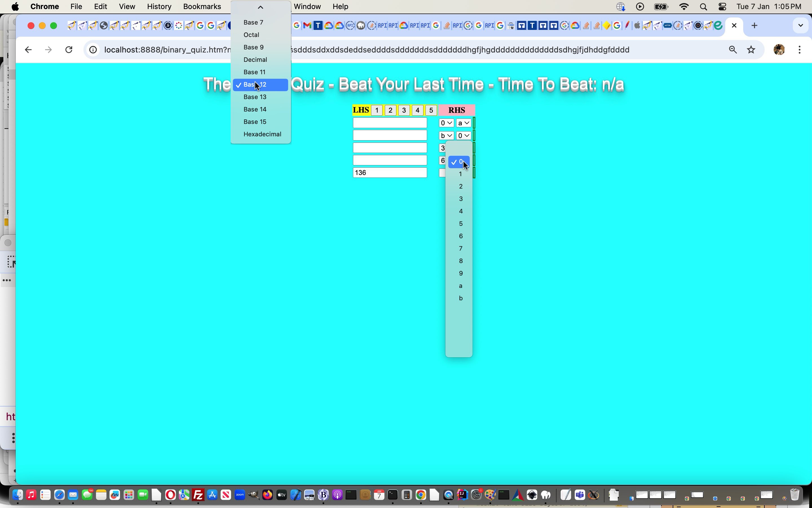Open the Chrome profile avatar
Image resolution: width=812 pixels, height=508 pixels.
point(779,50)
